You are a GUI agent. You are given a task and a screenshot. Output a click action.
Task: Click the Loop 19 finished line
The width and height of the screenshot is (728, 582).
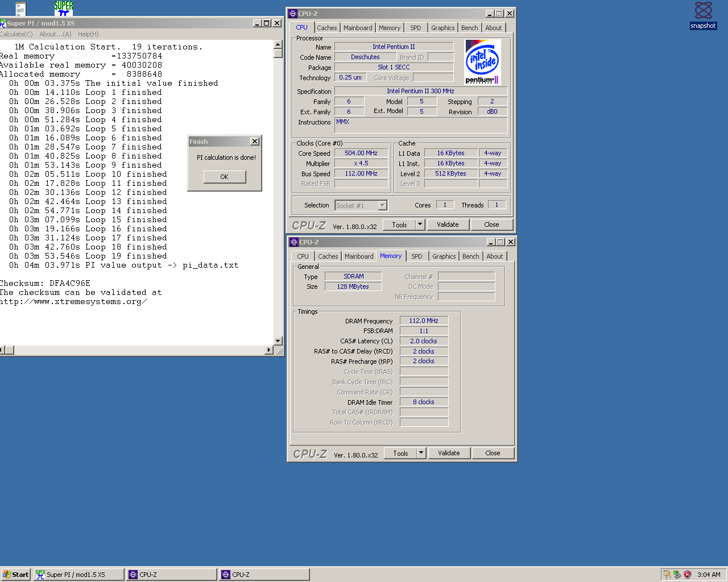88,256
